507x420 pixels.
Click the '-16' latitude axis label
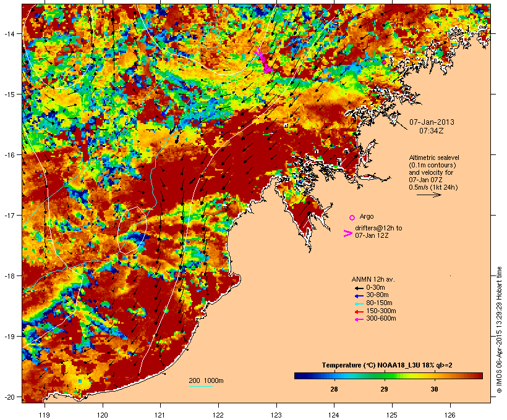click(x=9, y=155)
